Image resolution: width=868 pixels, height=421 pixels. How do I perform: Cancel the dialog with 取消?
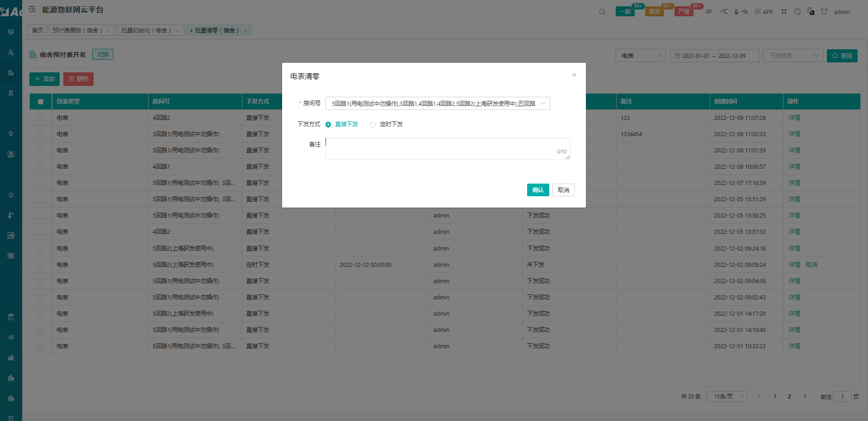pyautogui.click(x=563, y=190)
